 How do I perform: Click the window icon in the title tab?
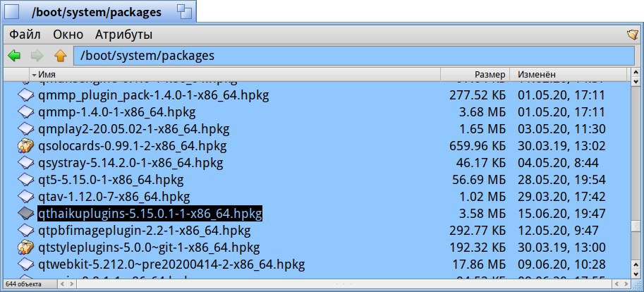[11, 12]
